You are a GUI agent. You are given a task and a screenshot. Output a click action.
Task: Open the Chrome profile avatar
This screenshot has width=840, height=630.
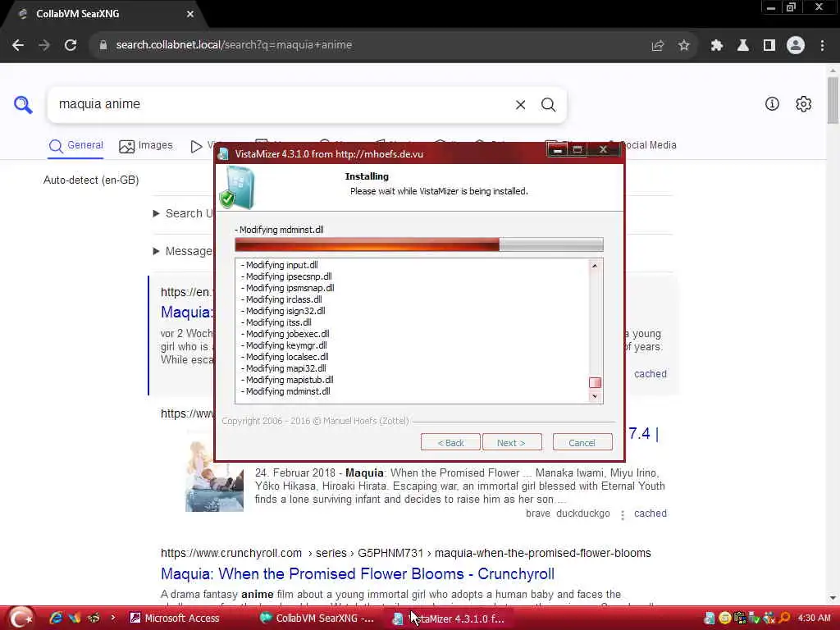point(796,46)
